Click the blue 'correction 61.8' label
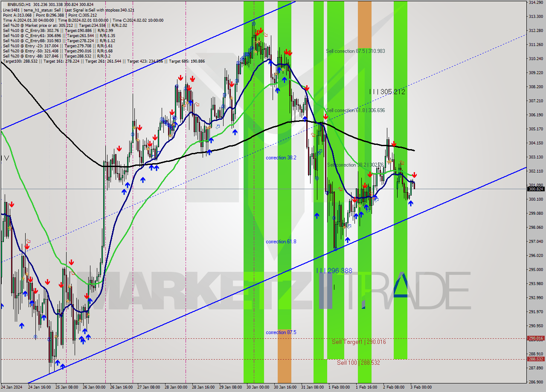The width and height of the screenshot is (546, 392). (281, 242)
